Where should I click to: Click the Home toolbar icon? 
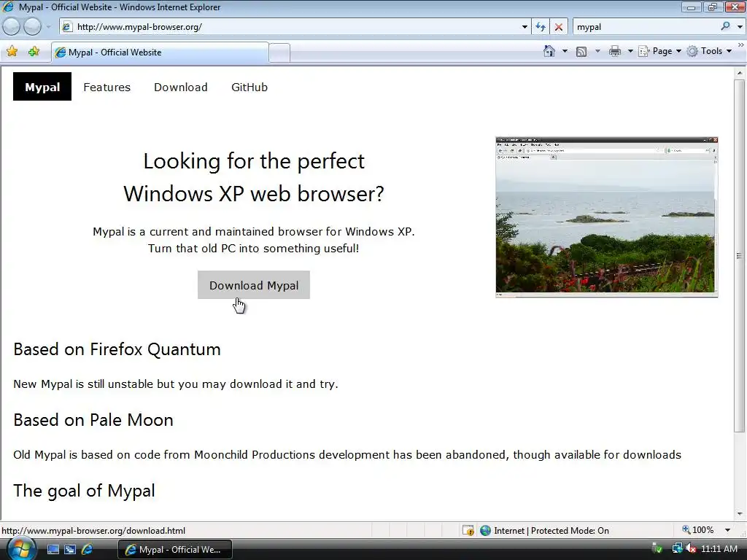pyautogui.click(x=549, y=51)
